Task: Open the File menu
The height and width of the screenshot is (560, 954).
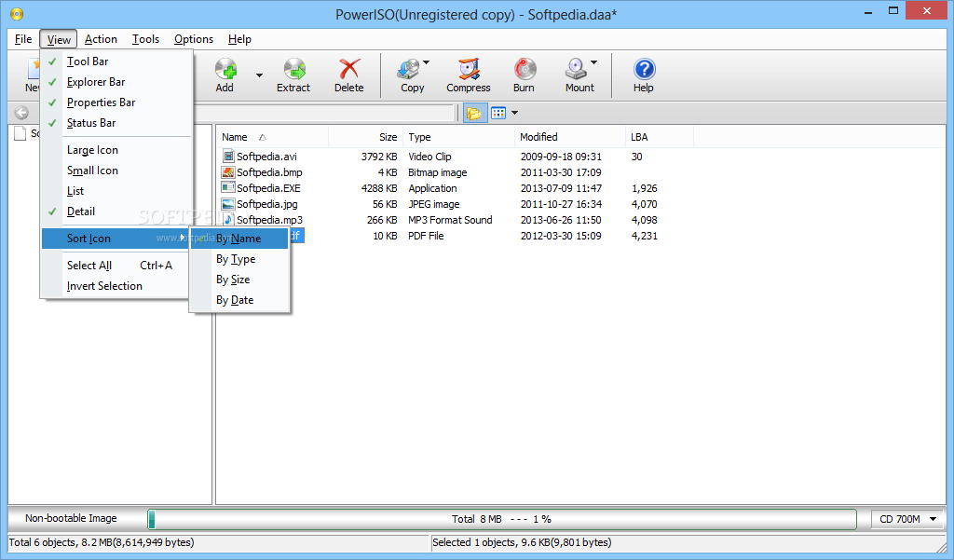Action: click(x=23, y=39)
